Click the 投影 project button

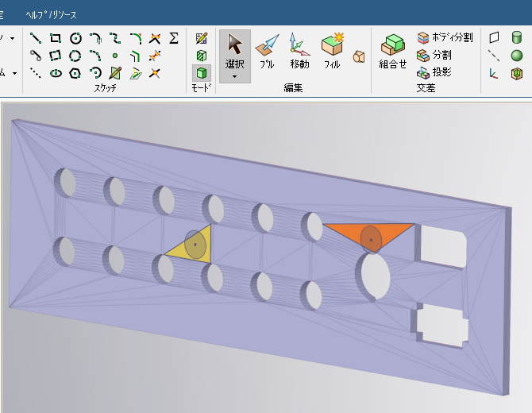(x=434, y=72)
